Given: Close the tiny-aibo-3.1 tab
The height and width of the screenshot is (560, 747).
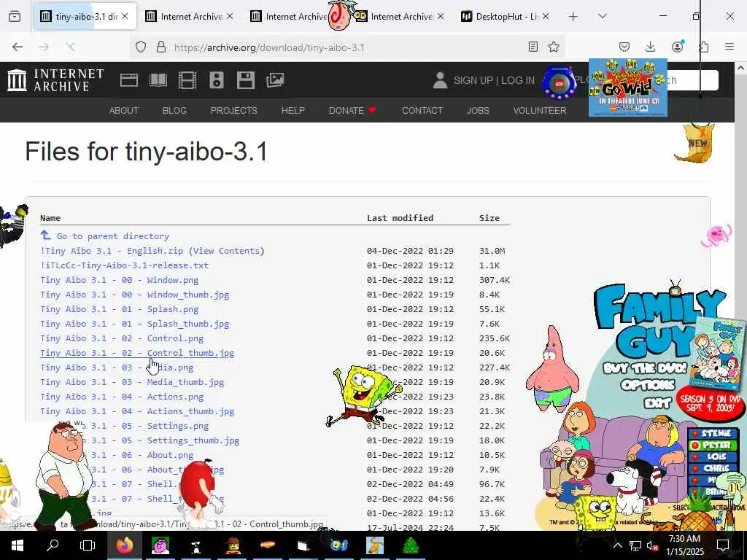Looking at the screenshot, I should (125, 16).
